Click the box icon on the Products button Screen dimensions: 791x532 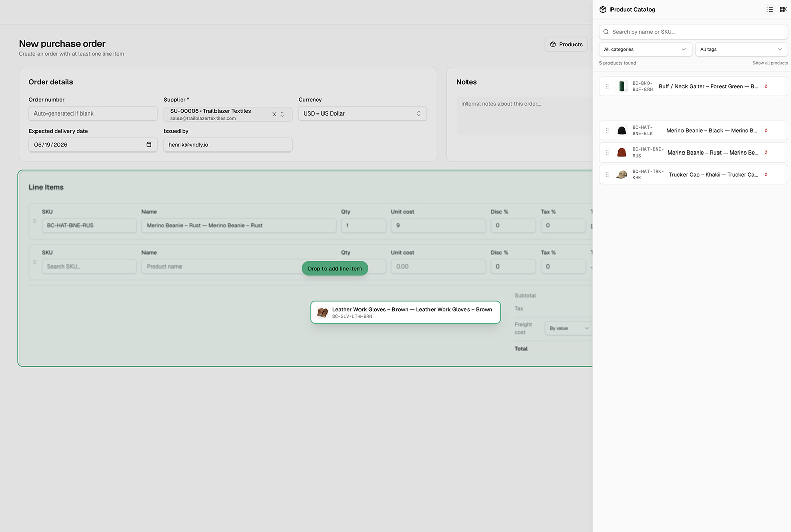coord(553,45)
